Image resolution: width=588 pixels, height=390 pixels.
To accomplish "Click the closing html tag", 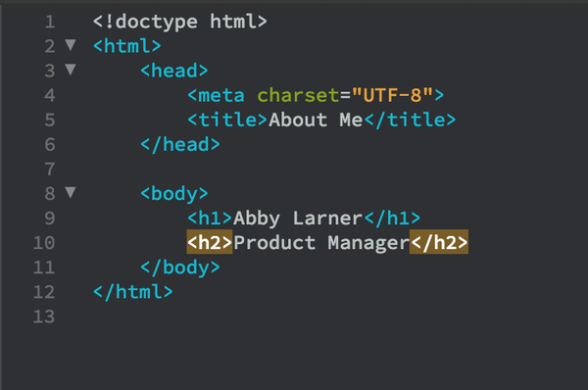I will tap(133, 292).
